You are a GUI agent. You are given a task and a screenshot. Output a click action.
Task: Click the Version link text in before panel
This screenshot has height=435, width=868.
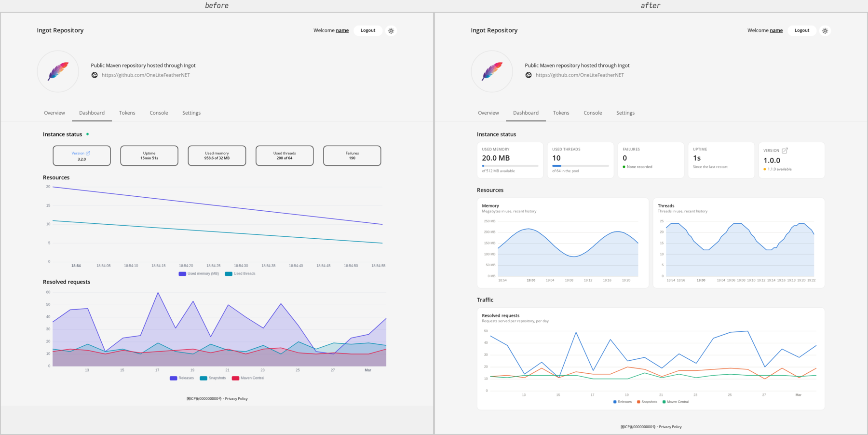pos(78,153)
